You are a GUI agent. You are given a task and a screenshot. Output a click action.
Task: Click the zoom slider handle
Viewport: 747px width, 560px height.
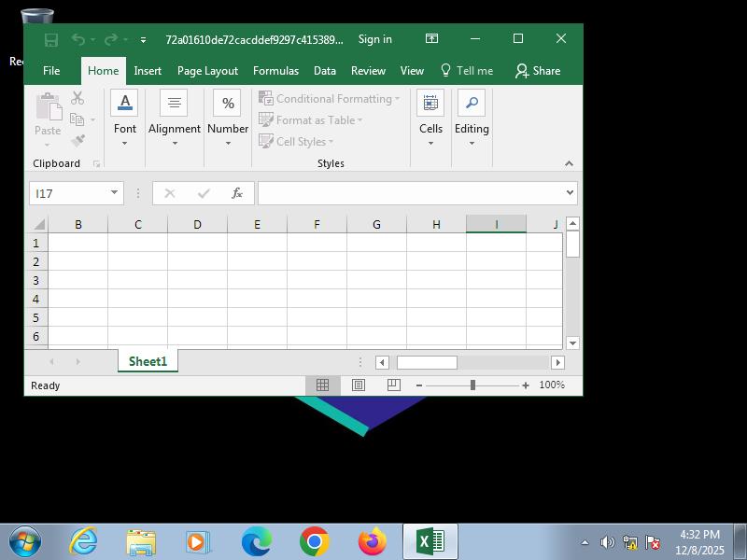pos(472,385)
